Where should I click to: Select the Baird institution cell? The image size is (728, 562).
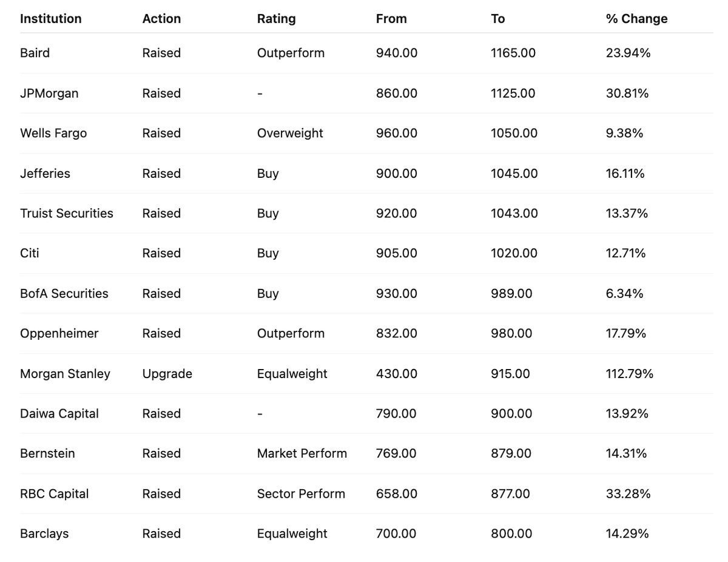35,53
